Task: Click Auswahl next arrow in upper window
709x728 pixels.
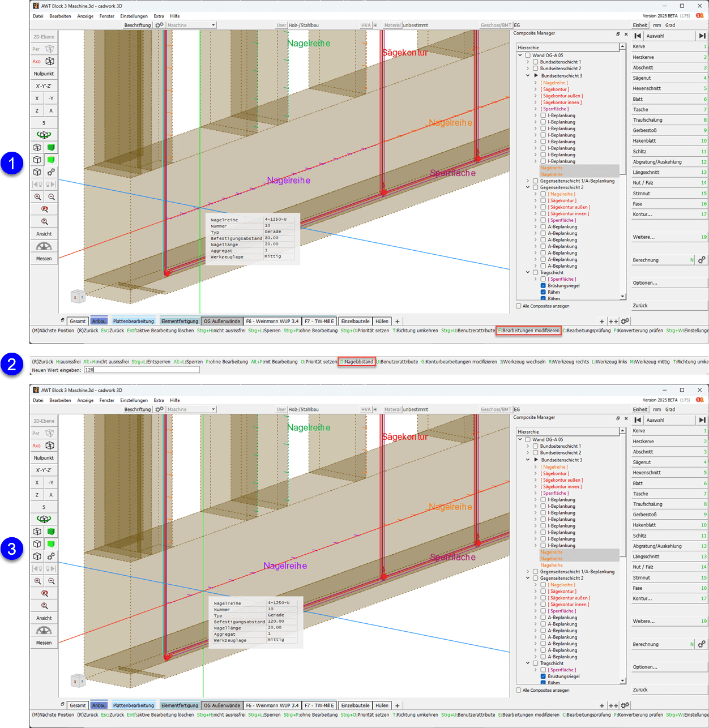Action: (702, 36)
